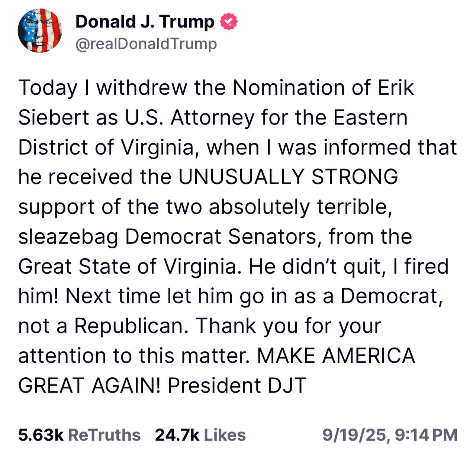Screen dimensions: 476x461
Task: Click "UNUSUALLY STRONG" in the post text
Action: (x=288, y=177)
